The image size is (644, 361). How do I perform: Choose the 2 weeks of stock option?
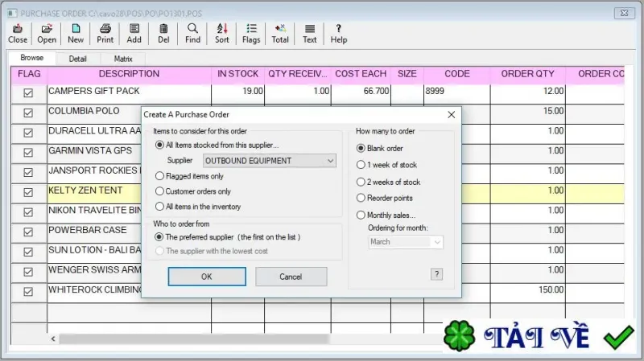click(389, 182)
